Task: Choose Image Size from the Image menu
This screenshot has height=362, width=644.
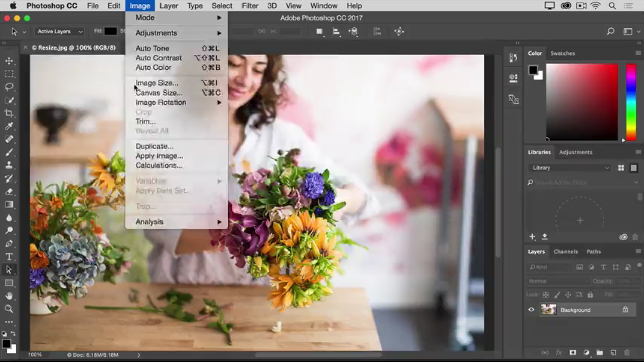Action: click(x=156, y=83)
